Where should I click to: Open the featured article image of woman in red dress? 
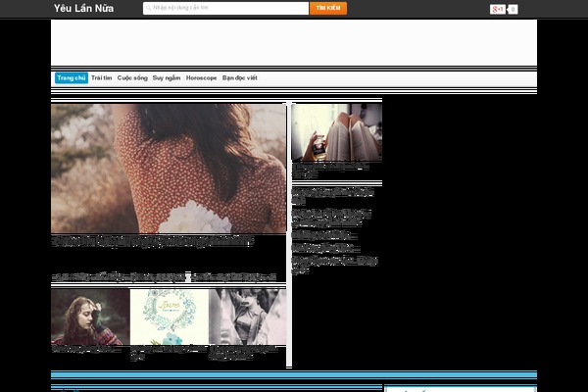[x=169, y=169]
